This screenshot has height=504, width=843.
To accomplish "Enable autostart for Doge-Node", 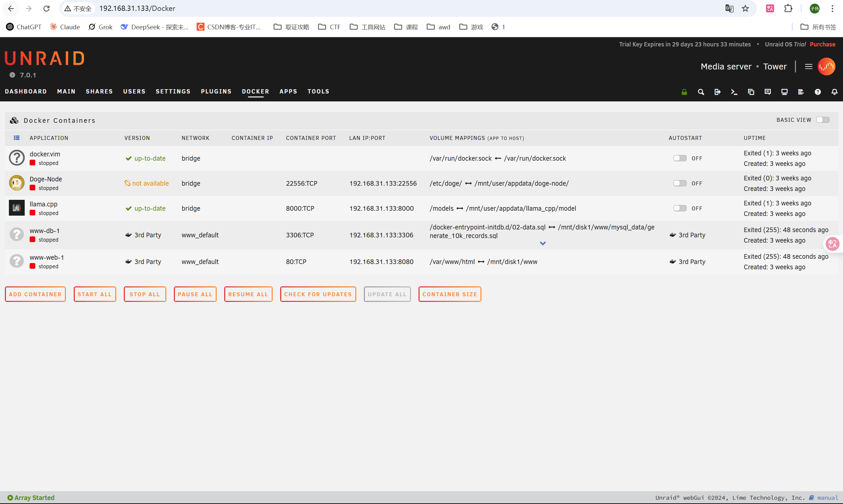I will coord(680,183).
